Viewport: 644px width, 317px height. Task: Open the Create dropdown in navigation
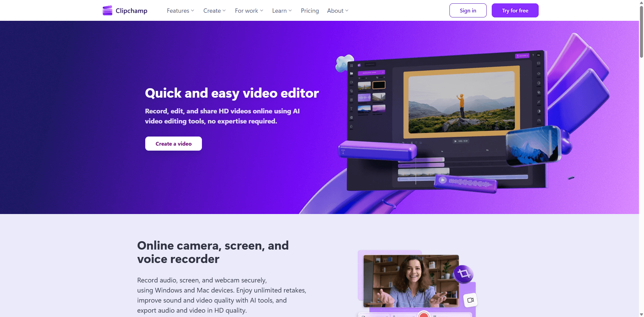click(214, 11)
